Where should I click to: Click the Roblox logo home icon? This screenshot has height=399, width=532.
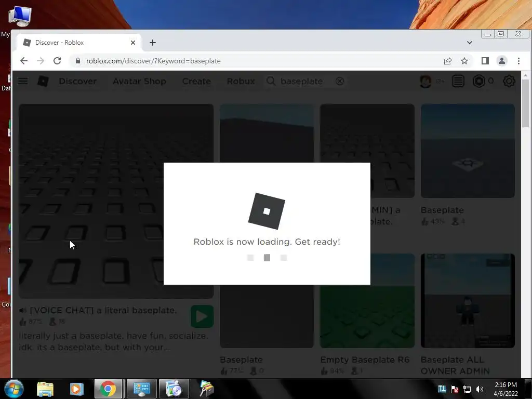pos(43,81)
